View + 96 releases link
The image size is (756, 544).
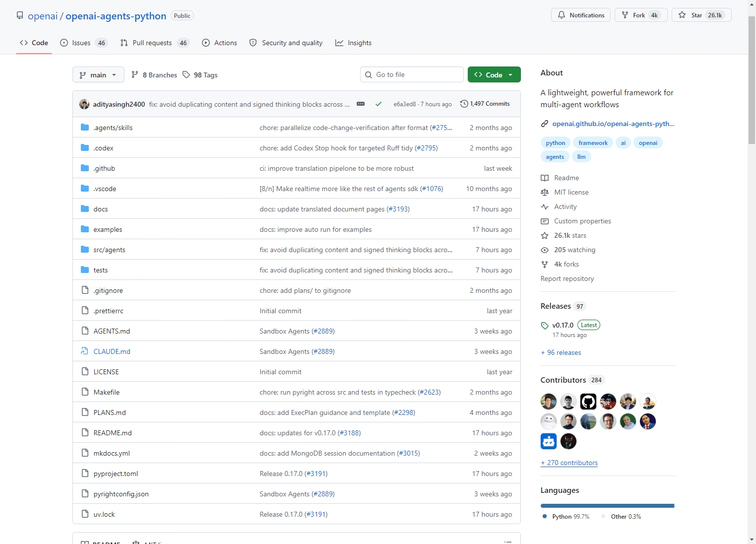click(561, 352)
